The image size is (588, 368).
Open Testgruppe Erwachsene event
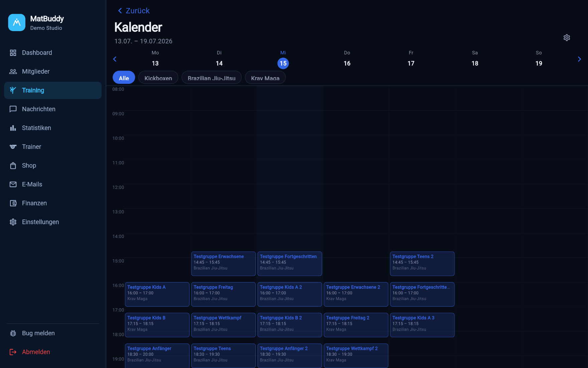(x=224, y=264)
